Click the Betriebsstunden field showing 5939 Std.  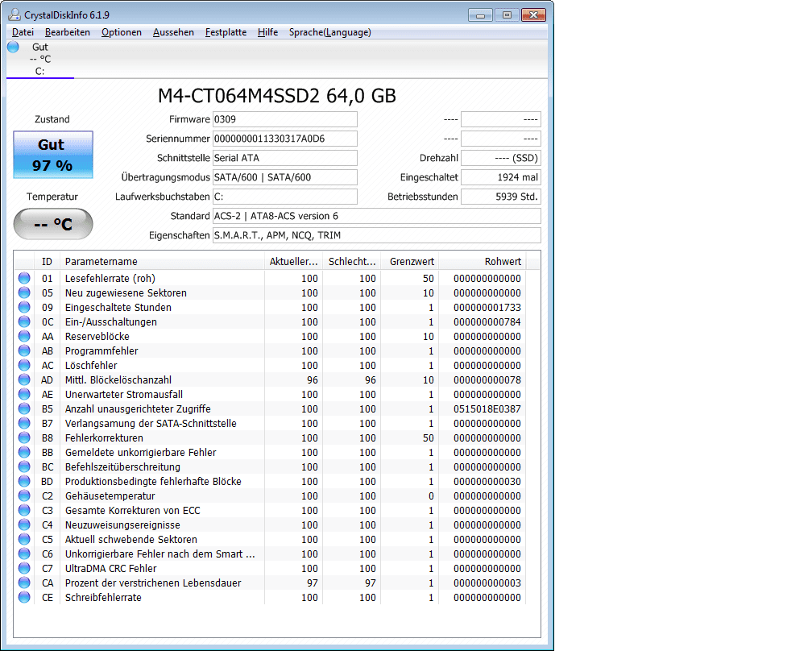[501, 197]
